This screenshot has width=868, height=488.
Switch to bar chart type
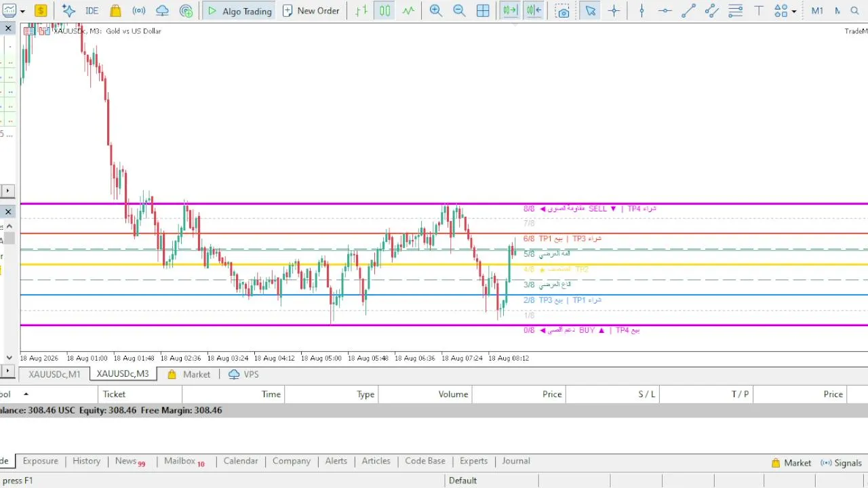(x=361, y=11)
